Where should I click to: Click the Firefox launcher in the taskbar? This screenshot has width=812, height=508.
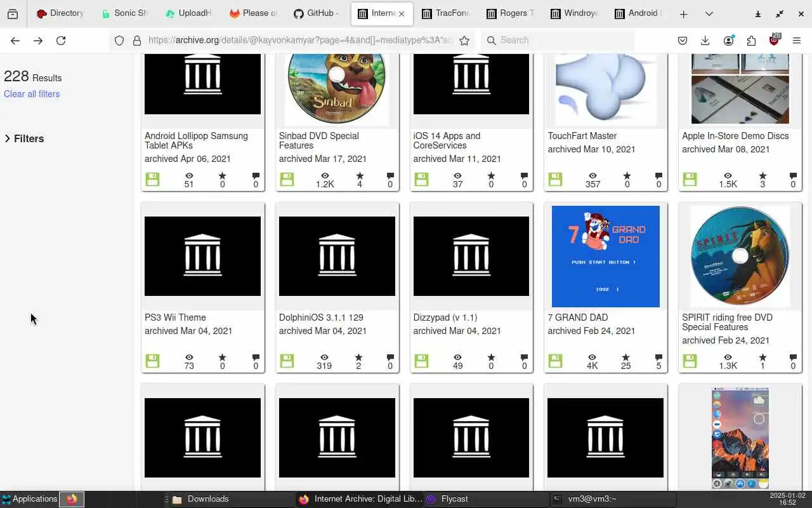tap(72, 499)
